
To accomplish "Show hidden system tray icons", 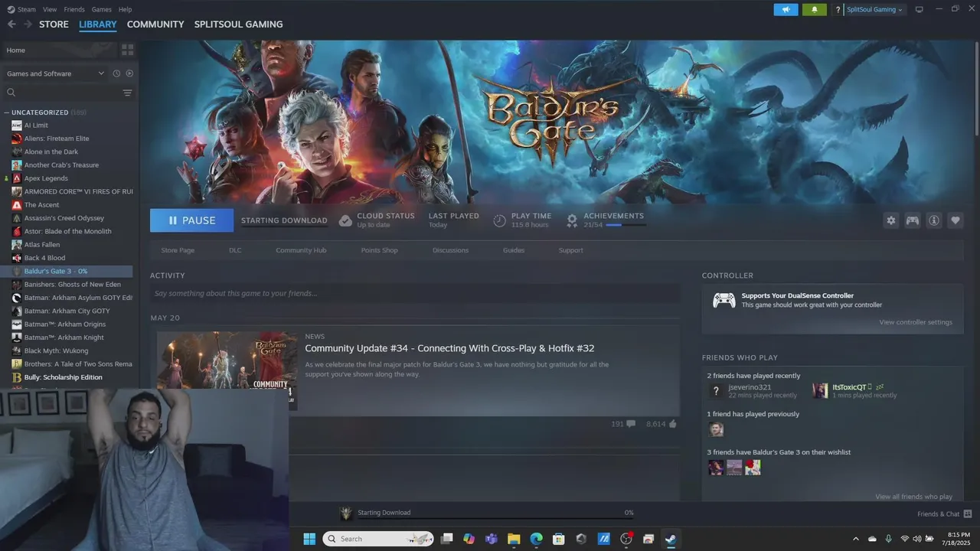I will click(x=856, y=539).
